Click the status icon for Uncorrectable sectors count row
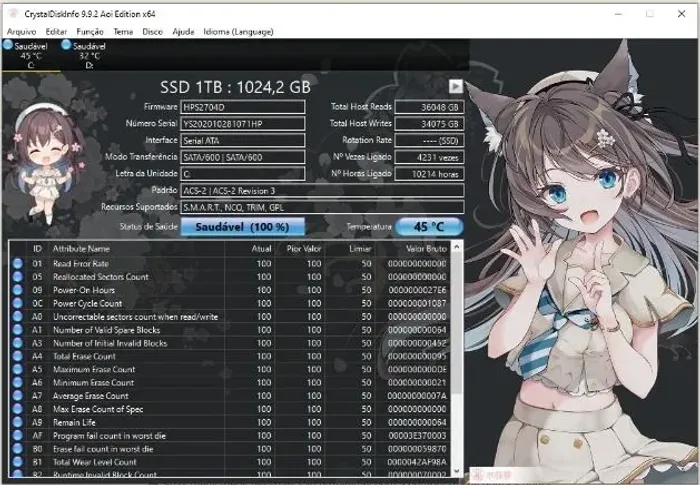The height and width of the screenshot is (485, 700). click(x=17, y=317)
